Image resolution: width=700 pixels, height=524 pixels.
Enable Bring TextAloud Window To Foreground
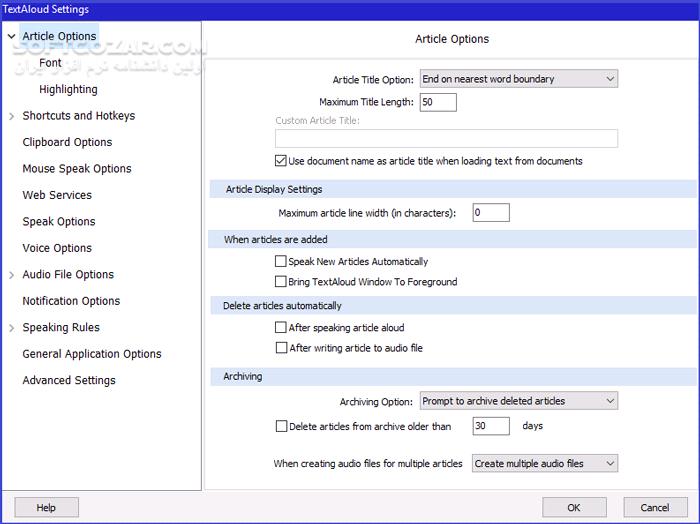pyautogui.click(x=281, y=282)
